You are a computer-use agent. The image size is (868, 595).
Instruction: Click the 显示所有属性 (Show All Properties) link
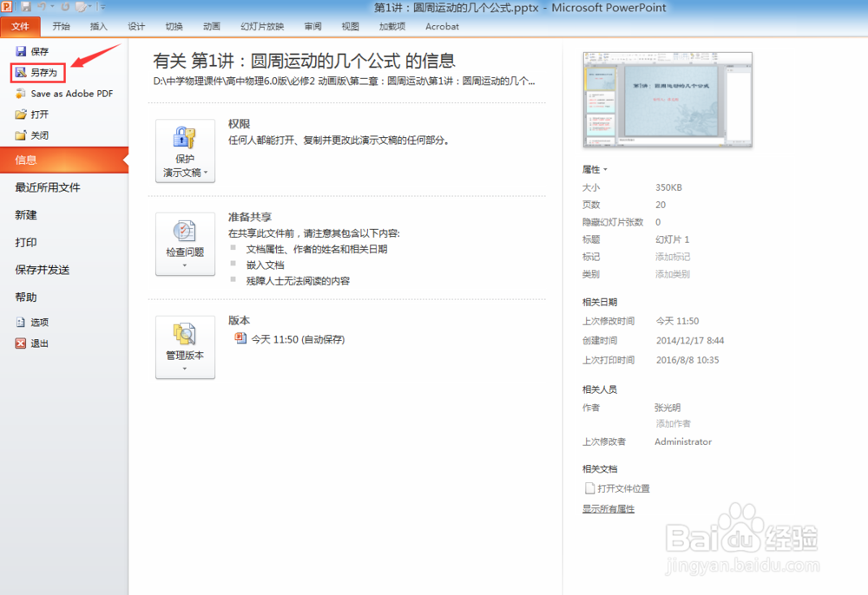coord(608,508)
